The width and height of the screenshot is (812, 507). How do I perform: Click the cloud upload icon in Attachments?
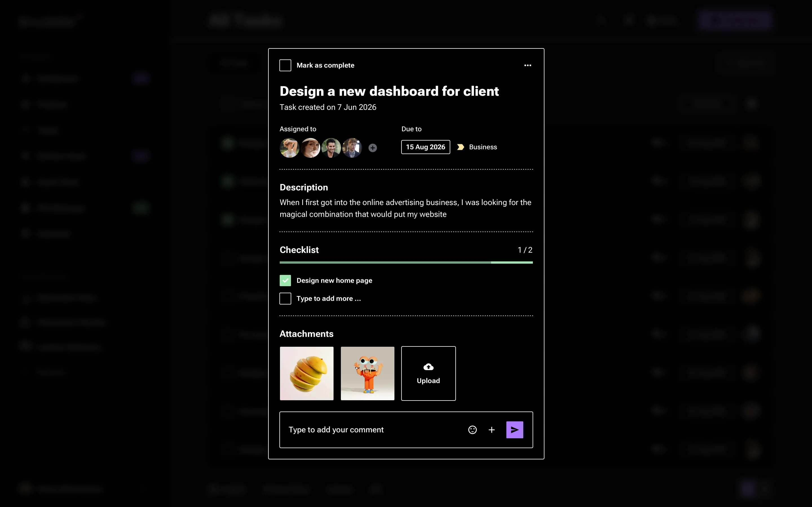tap(429, 366)
